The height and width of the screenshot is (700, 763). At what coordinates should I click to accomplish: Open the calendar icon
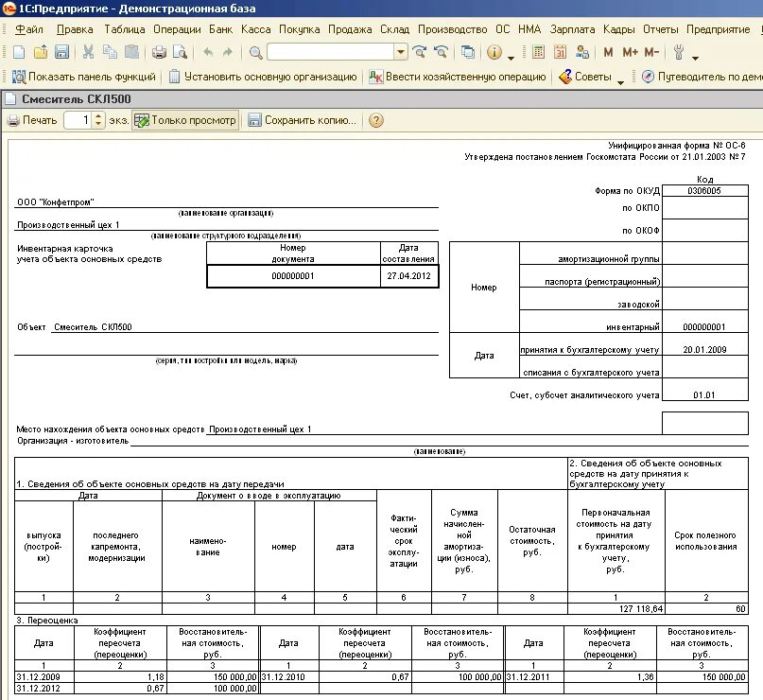[x=560, y=52]
